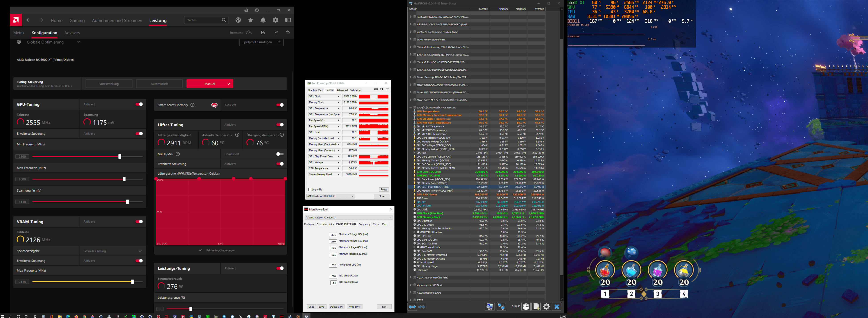Click the AMD logo in Radeon Software

[16, 20]
